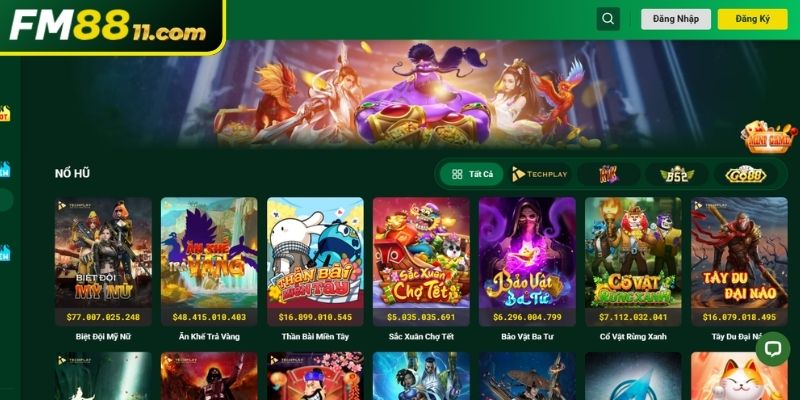800x400 pixels.
Task: Filter games by Rik provider logo
Action: tap(608, 174)
